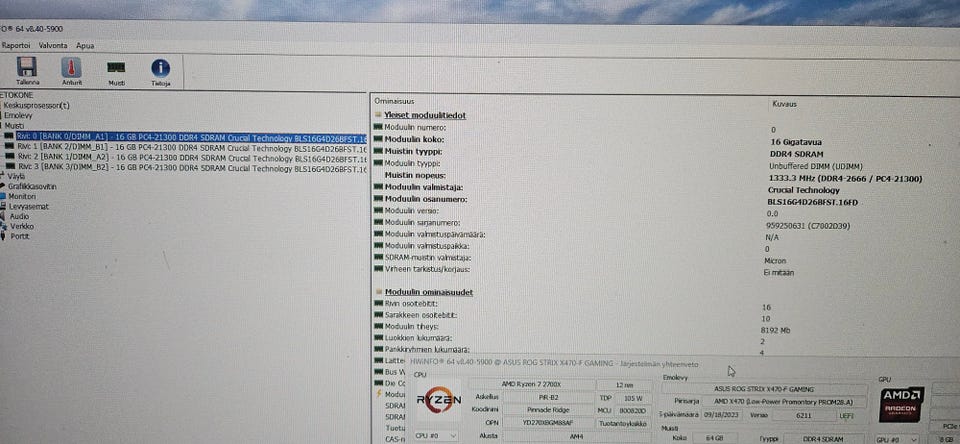The width and height of the screenshot is (960, 444).
Task: Select Levyasemat in the tree
Action: pos(28,206)
